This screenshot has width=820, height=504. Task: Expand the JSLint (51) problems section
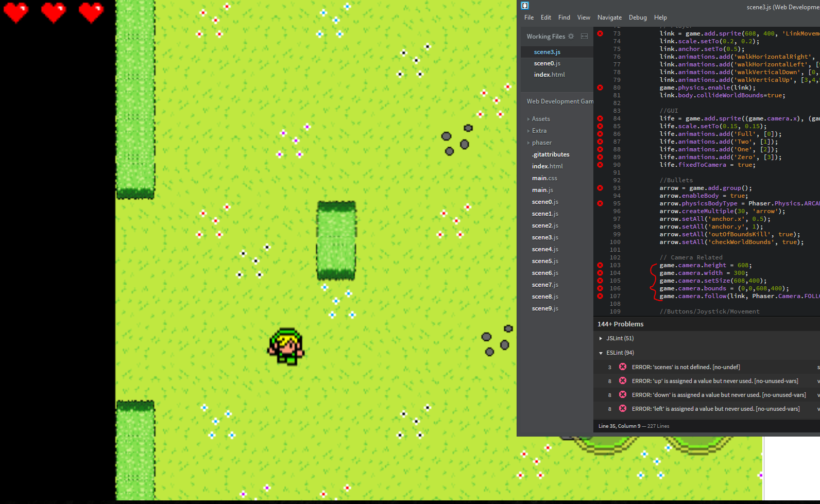(x=601, y=338)
